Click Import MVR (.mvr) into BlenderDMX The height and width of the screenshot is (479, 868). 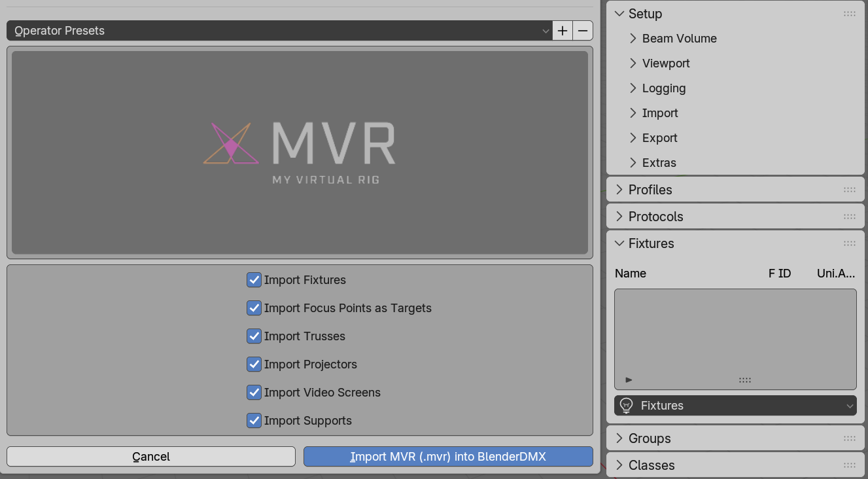[x=448, y=457]
